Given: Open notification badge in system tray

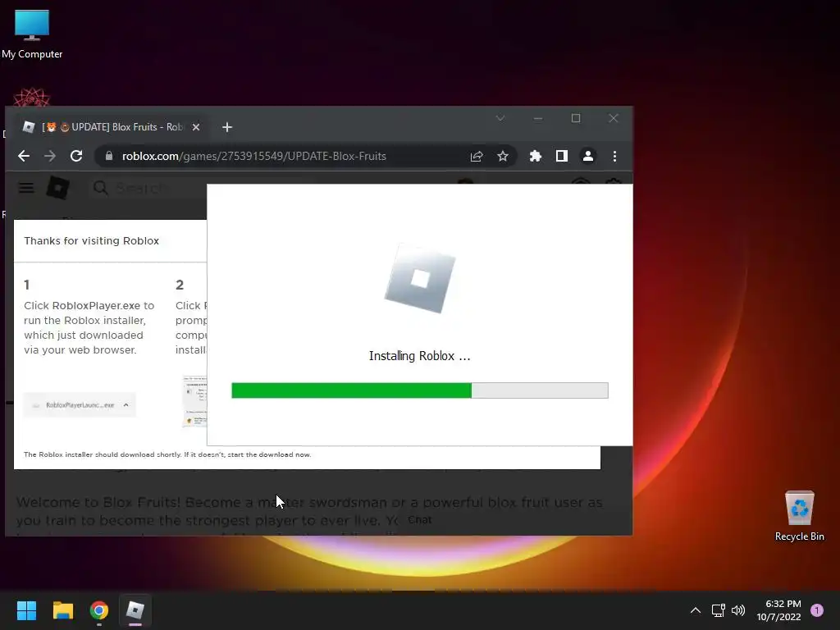Looking at the screenshot, I should (x=817, y=610).
